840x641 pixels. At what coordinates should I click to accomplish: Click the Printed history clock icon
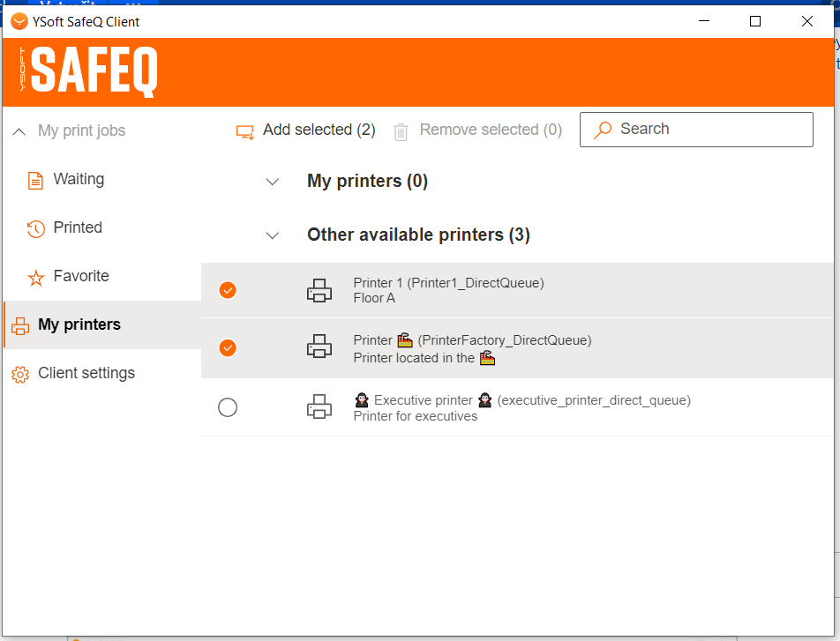click(x=35, y=228)
